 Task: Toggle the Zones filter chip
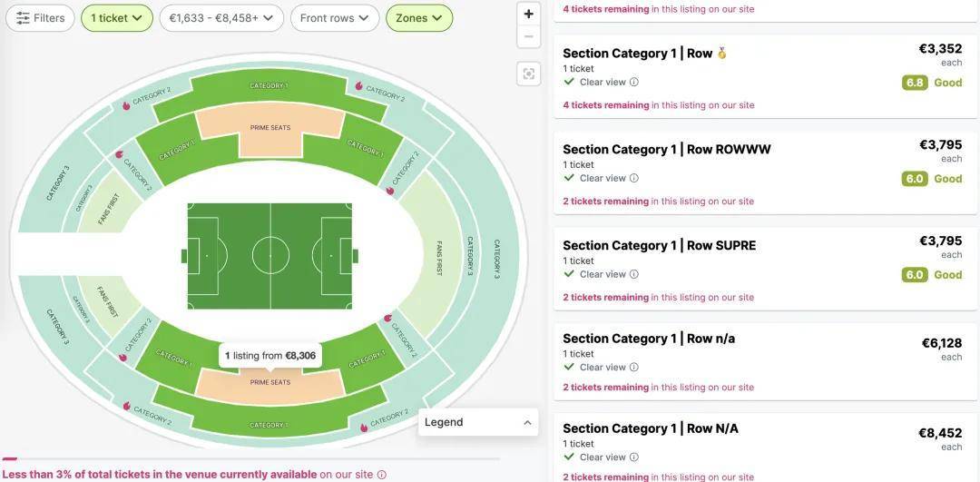[418, 18]
